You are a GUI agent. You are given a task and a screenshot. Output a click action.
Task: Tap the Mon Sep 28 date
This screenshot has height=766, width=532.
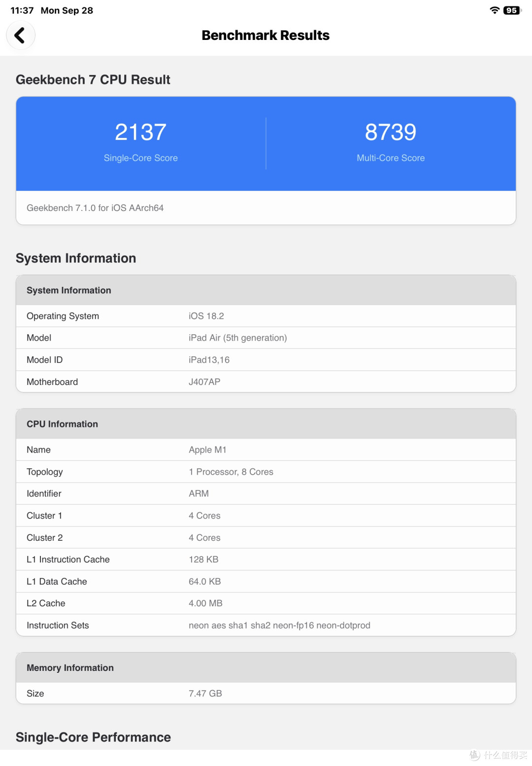click(x=67, y=10)
